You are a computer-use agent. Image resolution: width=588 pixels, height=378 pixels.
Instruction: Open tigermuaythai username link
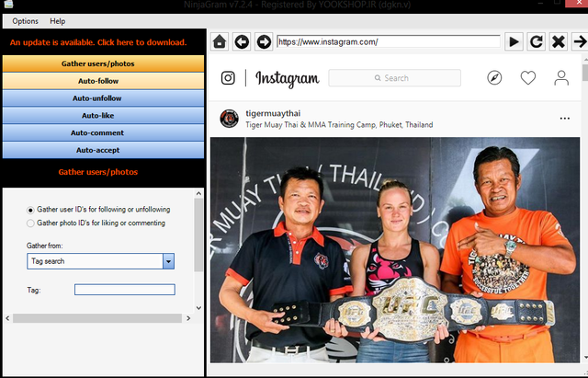coord(273,113)
